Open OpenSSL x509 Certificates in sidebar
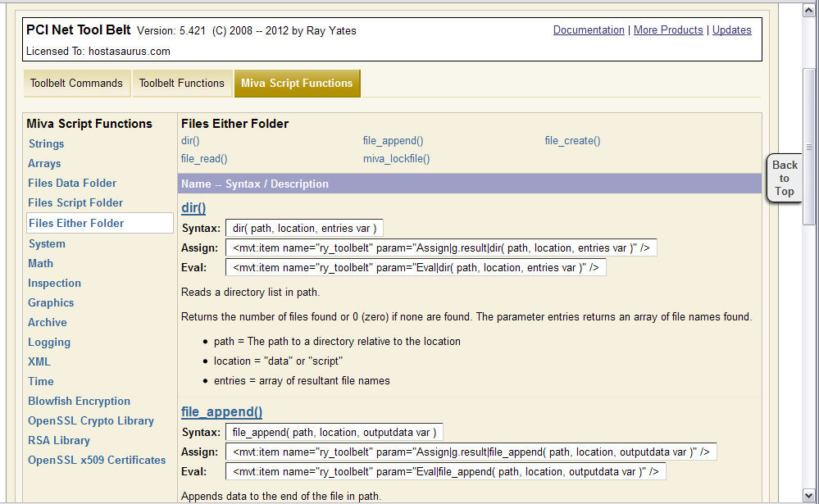Screen dimensions: 819x504 click(x=97, y=460)
